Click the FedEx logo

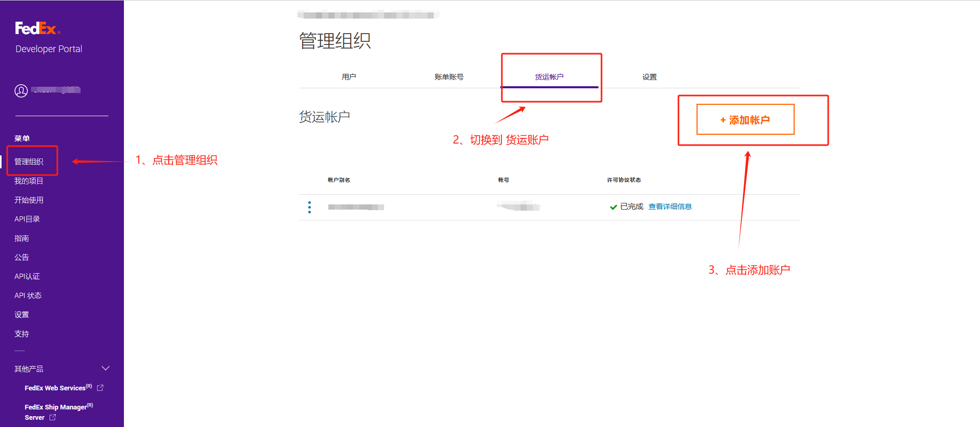pos(37,28)
